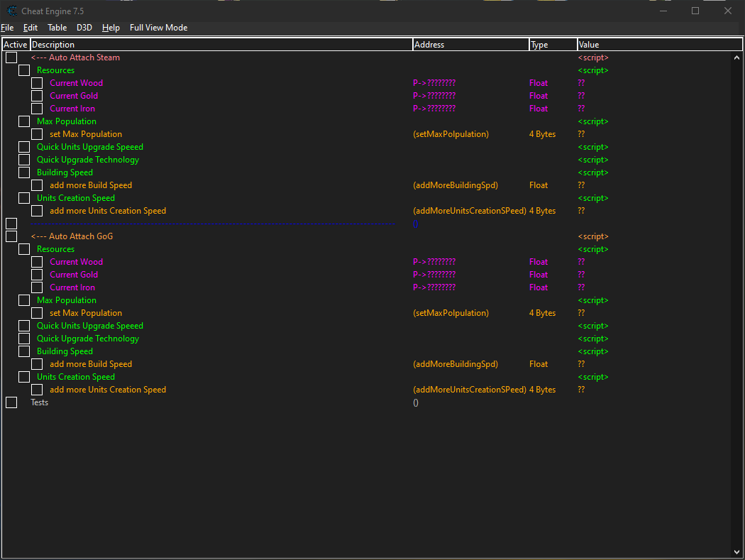
Task: Click the address field of the Tests row
Action: pos(416,403)
